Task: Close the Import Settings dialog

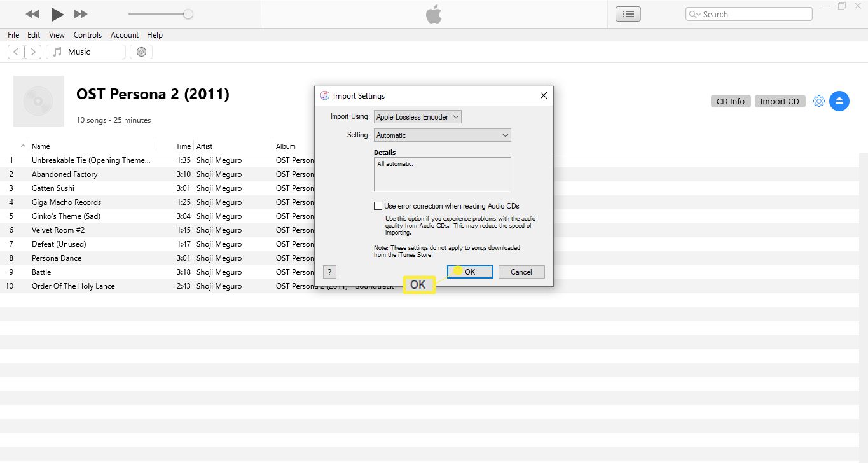Action: point(543,96)
